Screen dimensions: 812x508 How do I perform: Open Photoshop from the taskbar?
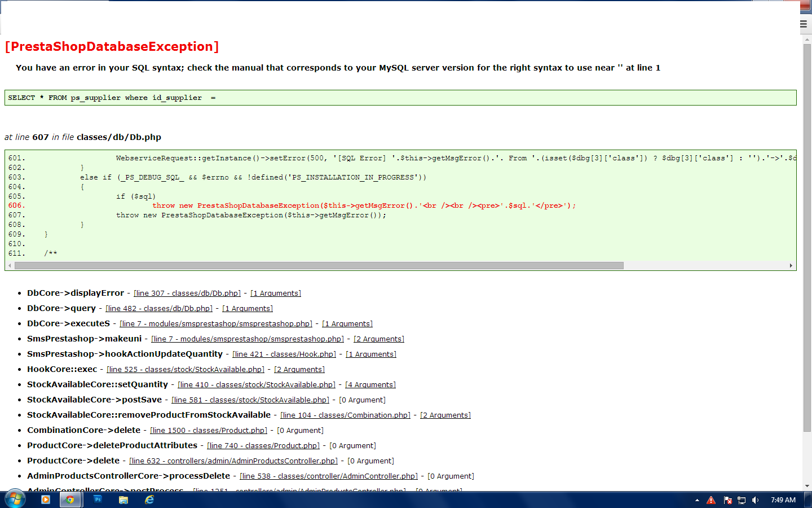pyautogui.click(x=98, y=500)
